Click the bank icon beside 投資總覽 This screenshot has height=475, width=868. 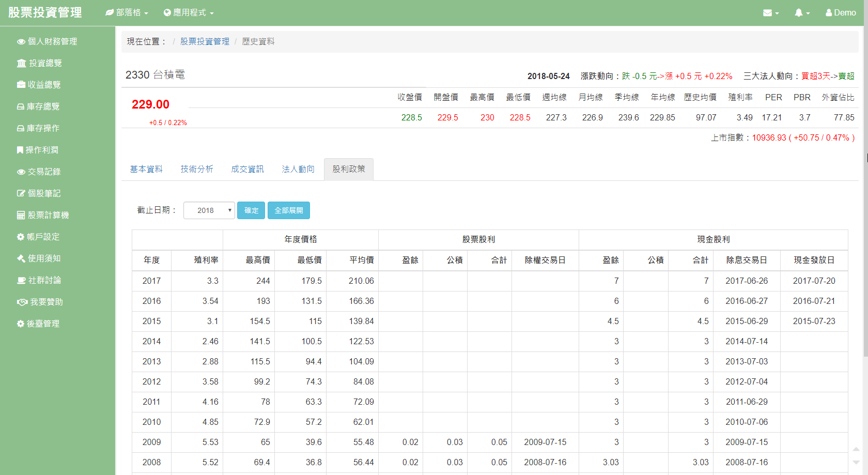tap(21, 63)
